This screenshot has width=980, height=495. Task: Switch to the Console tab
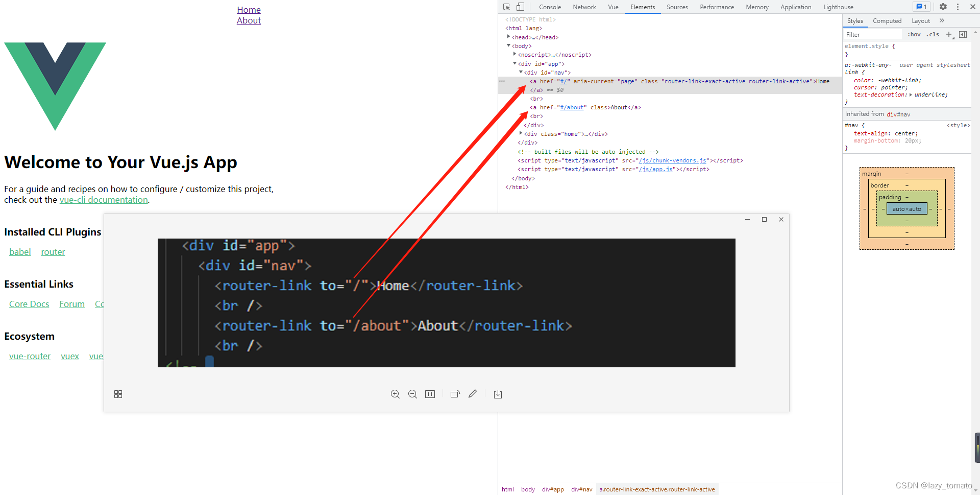click(x=550, y=7)
